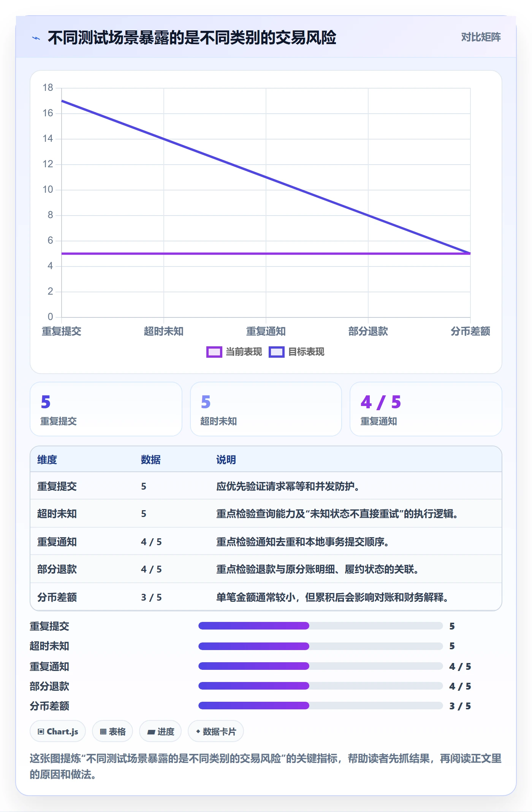Click the grid icon in 表格 chip
Image resolution: width=532 pixels, height=812 pixels.
click(103, 732)
